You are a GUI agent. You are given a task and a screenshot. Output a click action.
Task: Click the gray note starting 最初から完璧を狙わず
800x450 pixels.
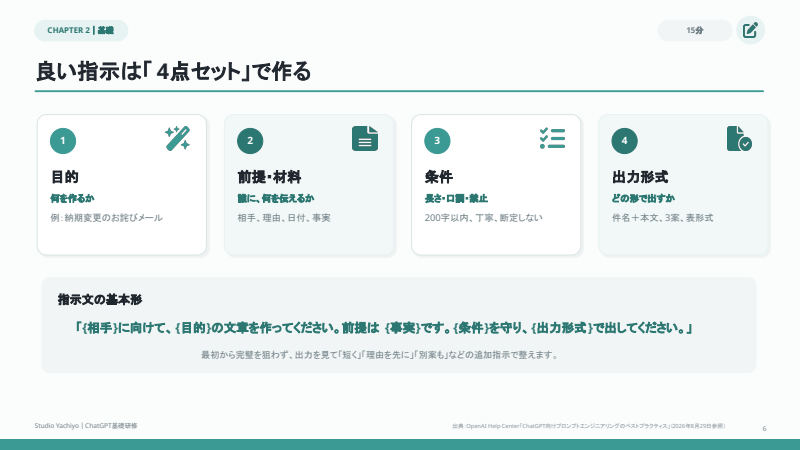click(380, 355)
